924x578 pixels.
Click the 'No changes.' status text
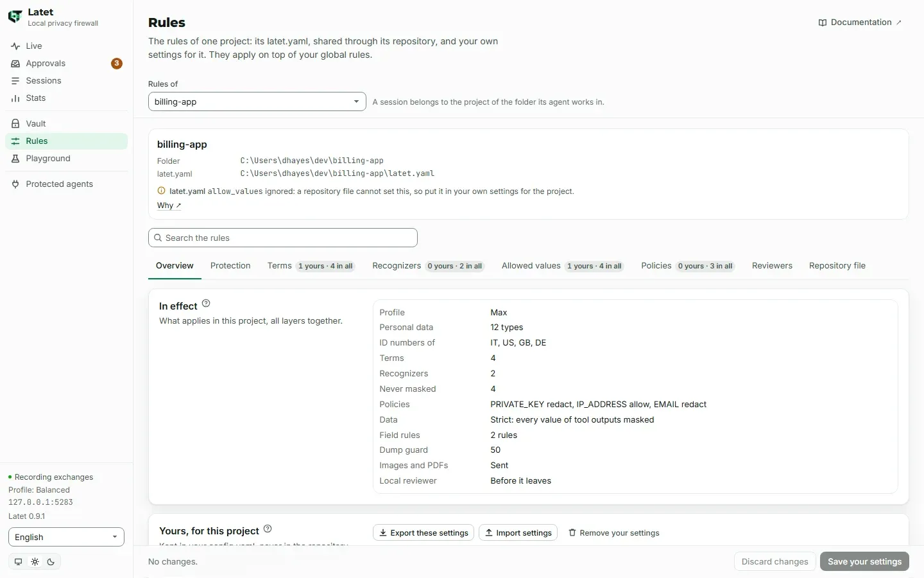[173, 562]
